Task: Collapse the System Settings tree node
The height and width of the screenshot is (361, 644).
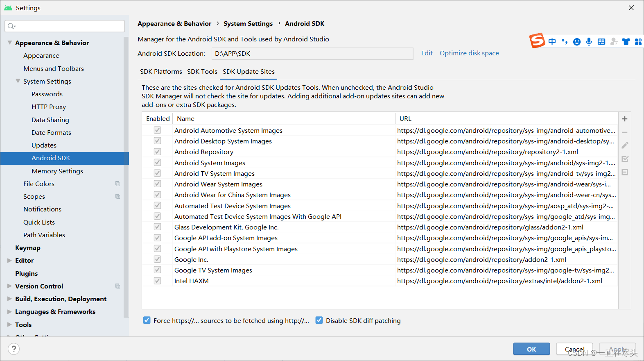Action: click(x=18, y=81)
